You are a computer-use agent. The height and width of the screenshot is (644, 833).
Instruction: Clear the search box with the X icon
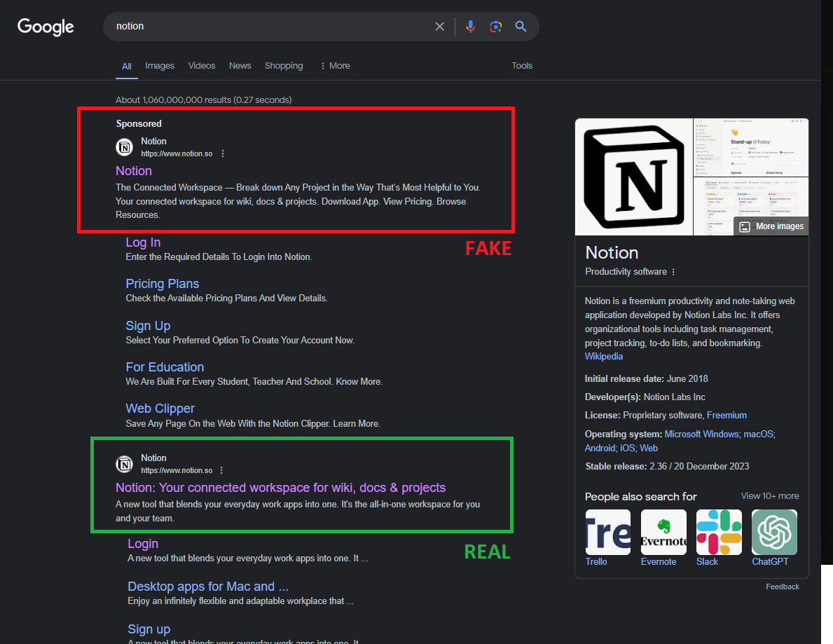tap(439, 27)
